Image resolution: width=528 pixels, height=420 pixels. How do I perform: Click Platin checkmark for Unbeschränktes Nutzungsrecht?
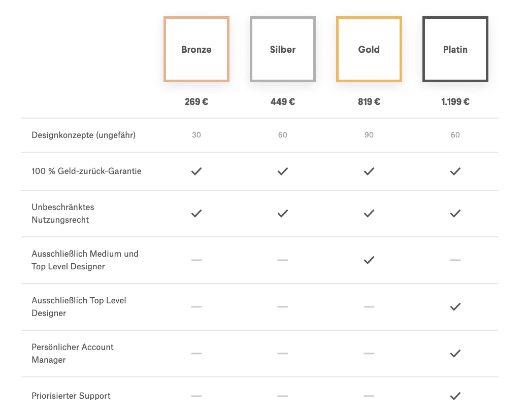click(455, 214)
